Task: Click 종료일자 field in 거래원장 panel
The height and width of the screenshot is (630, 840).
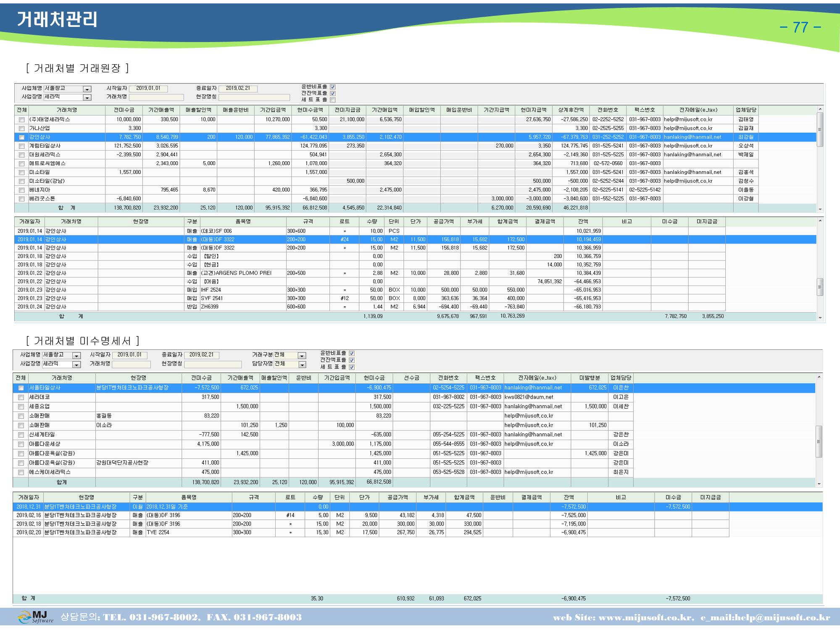Action: 238,89
